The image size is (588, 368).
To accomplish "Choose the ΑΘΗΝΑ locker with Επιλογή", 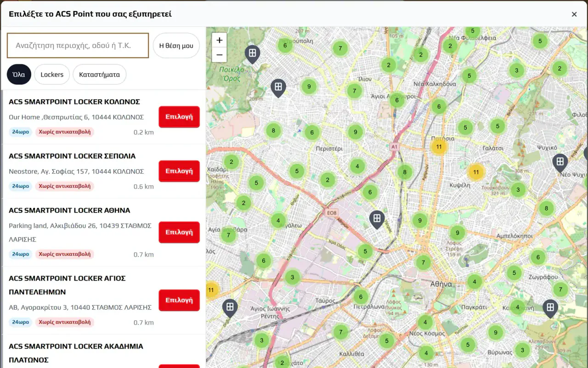I will click(179, 232).
